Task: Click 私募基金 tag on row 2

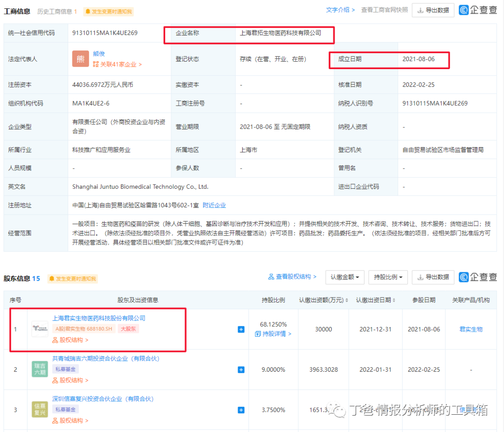Action: (66, 369)
